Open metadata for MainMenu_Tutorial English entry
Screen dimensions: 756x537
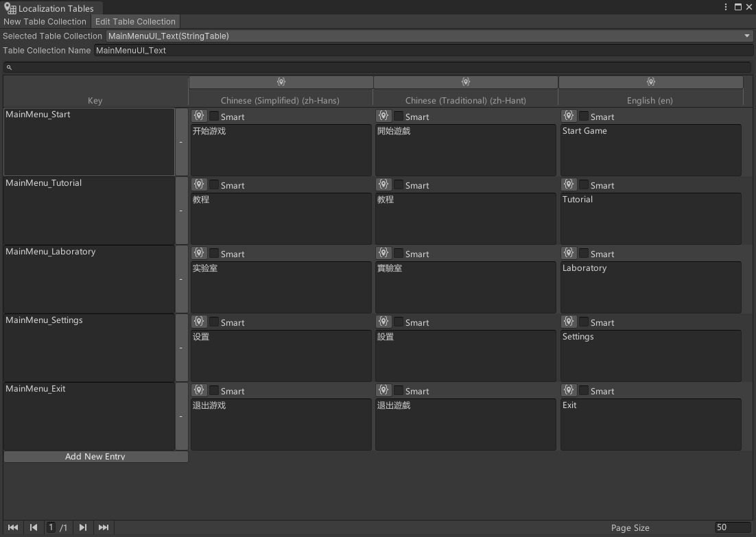tap(569, 184)
